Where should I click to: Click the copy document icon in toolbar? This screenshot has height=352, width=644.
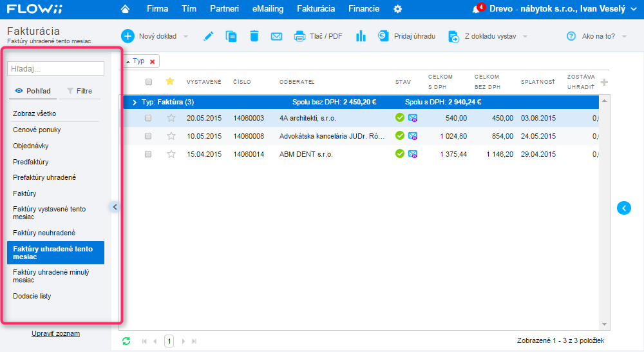[x=231, y=36]
